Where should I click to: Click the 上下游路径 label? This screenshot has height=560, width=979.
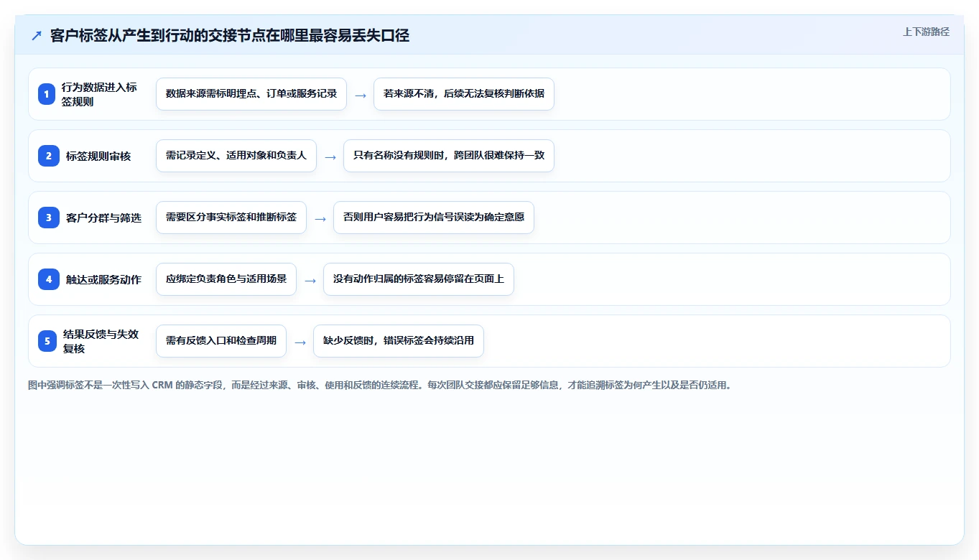[x=926, y=32]
